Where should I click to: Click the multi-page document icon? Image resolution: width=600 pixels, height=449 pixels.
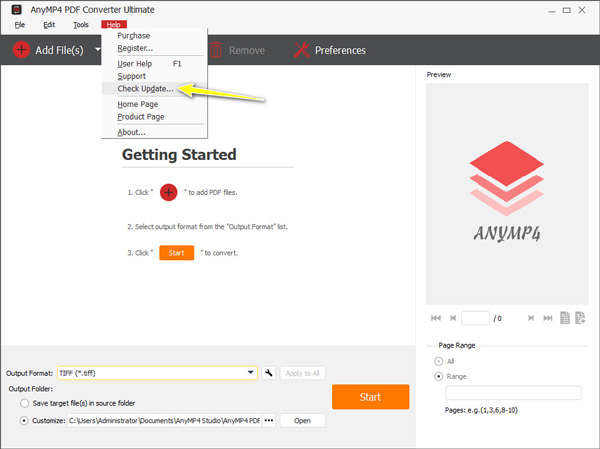coord(580,318)
